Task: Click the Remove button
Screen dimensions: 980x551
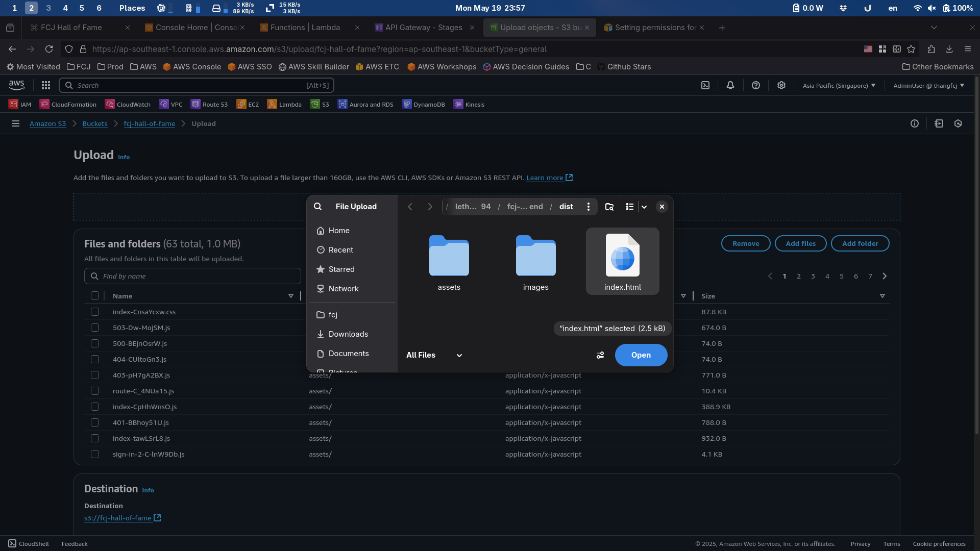Action: [746, 243]
